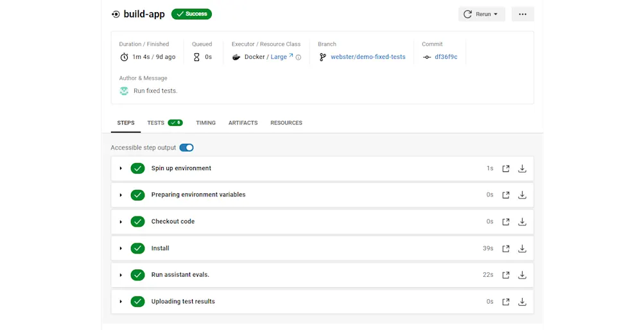Click the commit node icon
Image resolution: width=644 pixels, height=330 pixels.
(427, 57)
